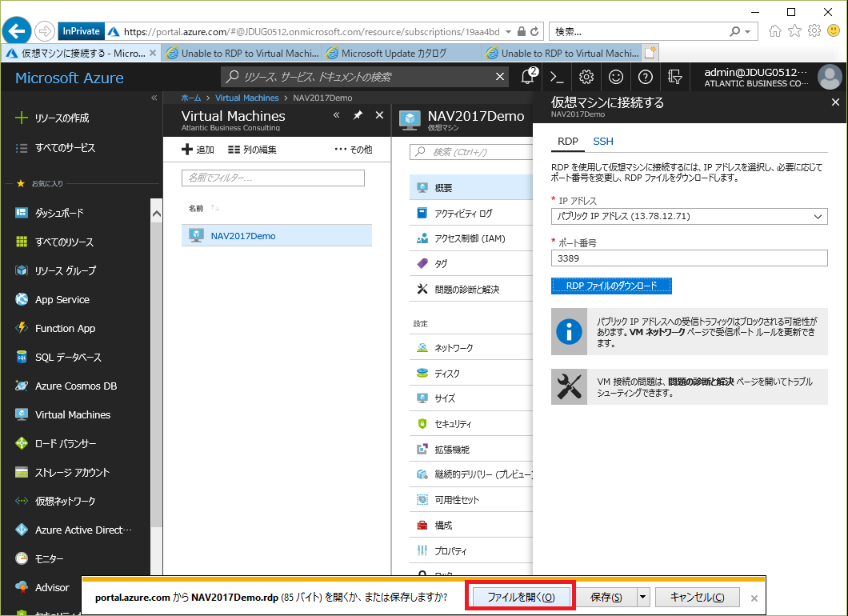Refresh the page in the address bar
Screen dimensions: 848x616
click(x=534, y=31)
